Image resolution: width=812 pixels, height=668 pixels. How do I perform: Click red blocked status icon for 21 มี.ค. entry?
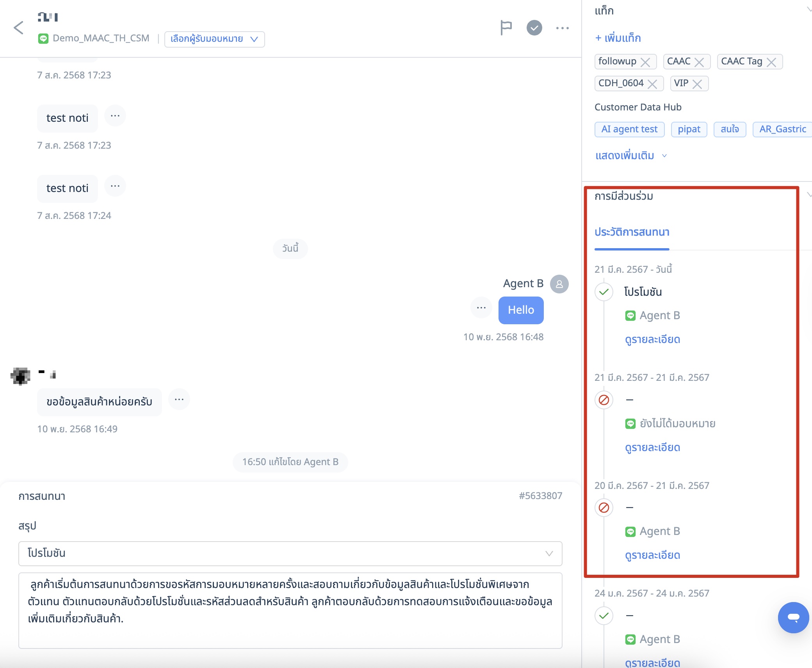604,400
